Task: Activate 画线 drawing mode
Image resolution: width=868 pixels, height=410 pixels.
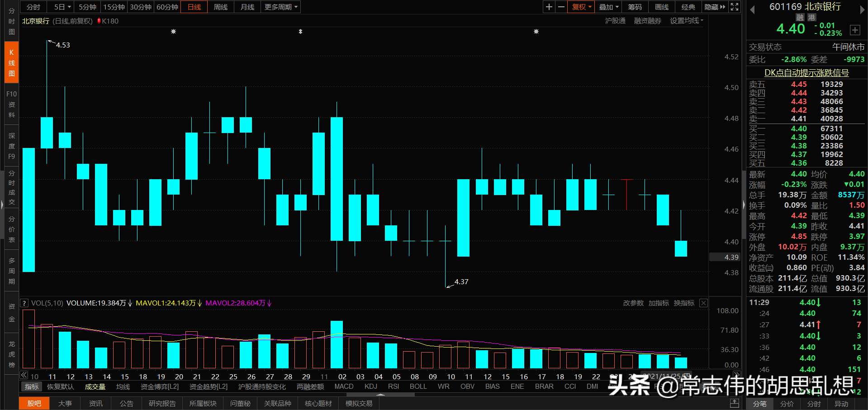Action: click(661, 7)
